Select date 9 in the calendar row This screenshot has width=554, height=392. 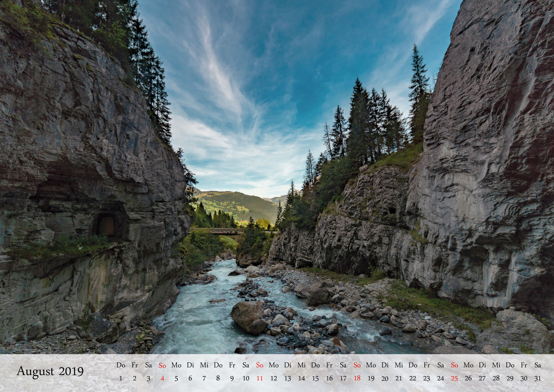tap(232, 378)
